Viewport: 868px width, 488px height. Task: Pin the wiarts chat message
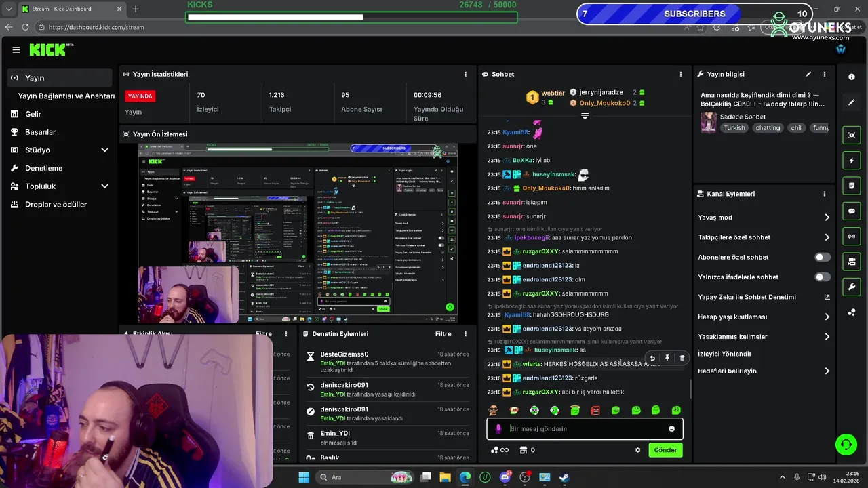click(667, 358)
